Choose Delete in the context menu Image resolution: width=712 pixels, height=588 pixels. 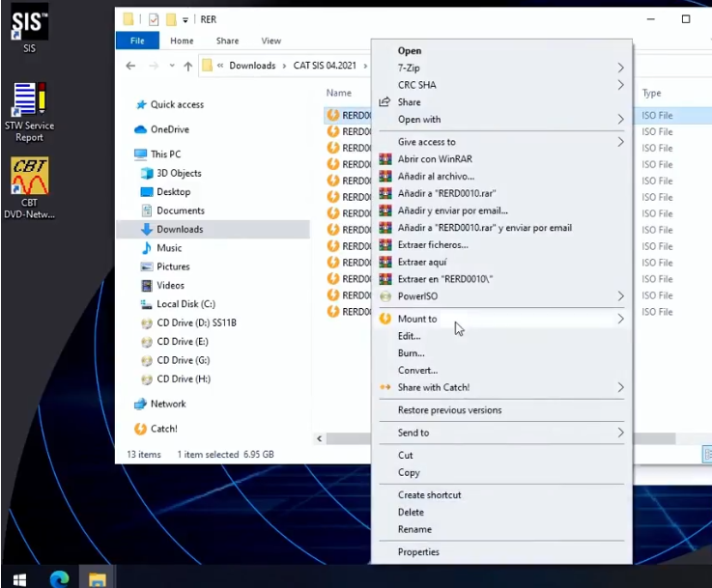(x=411, y=513)
